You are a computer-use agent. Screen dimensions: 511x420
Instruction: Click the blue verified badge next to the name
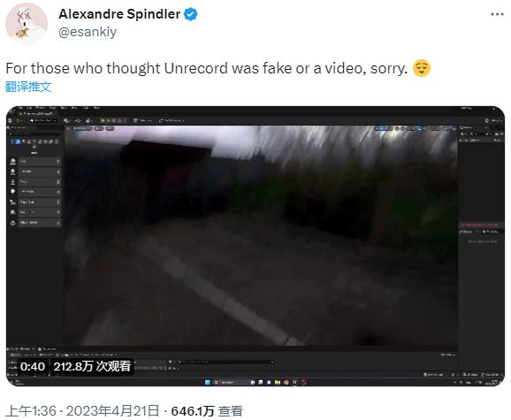191,14
